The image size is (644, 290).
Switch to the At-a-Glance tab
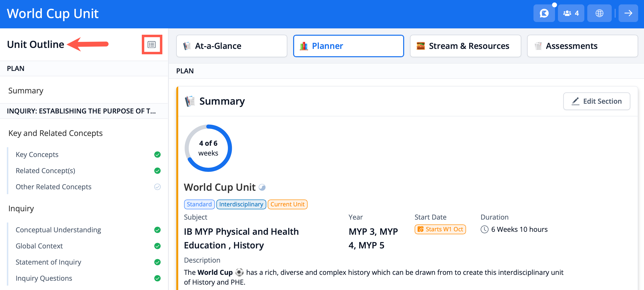coord(232,46)
